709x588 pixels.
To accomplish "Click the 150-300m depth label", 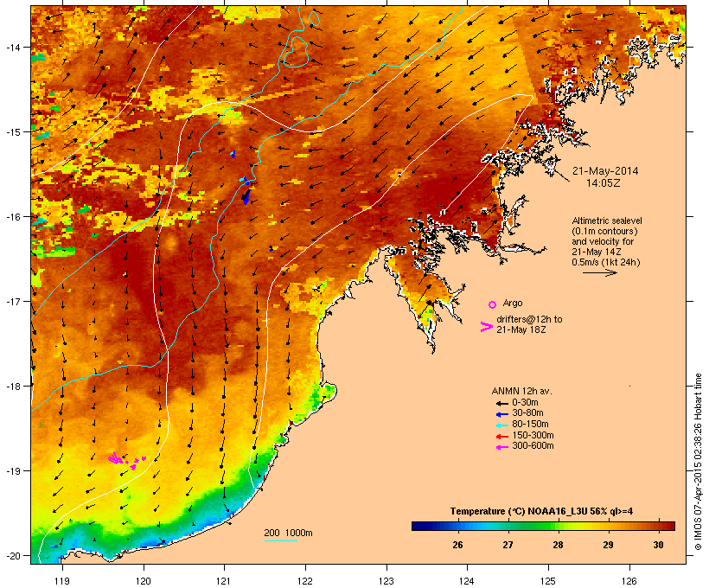I will [x=533, y=435].
